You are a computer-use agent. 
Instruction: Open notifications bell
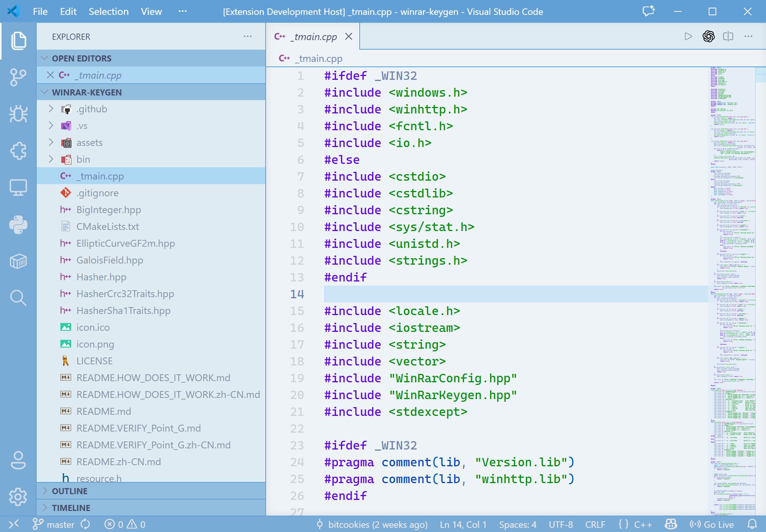click(x=752, y=524)
